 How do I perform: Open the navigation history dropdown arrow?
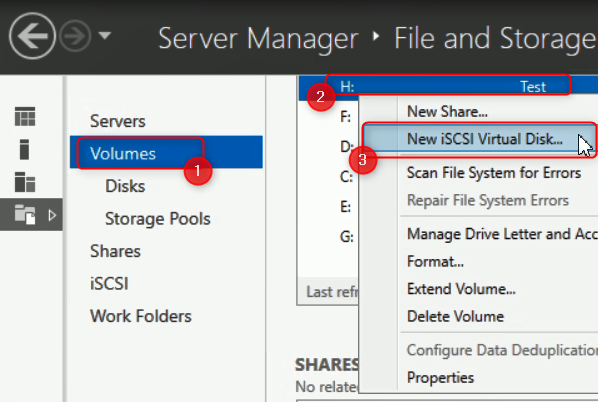[x=105, y=35]
